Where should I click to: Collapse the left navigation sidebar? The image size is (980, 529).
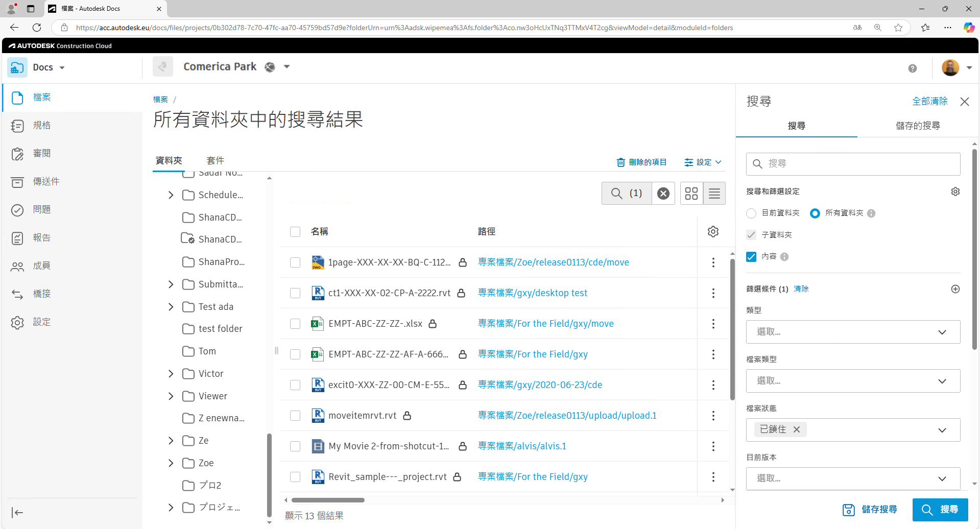(x=17, y=513)
